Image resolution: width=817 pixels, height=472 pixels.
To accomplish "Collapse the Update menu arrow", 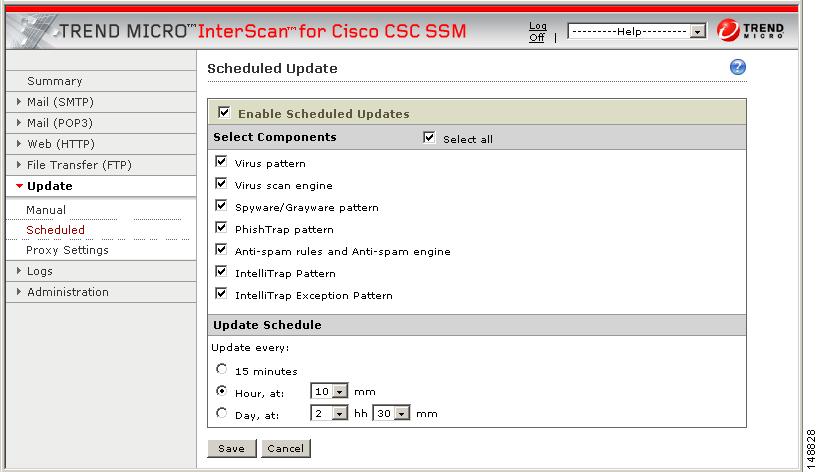I will click(19, 186).
